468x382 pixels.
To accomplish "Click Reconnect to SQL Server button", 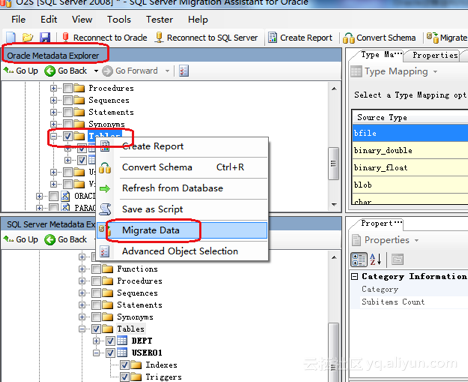I will pos(206,38).
